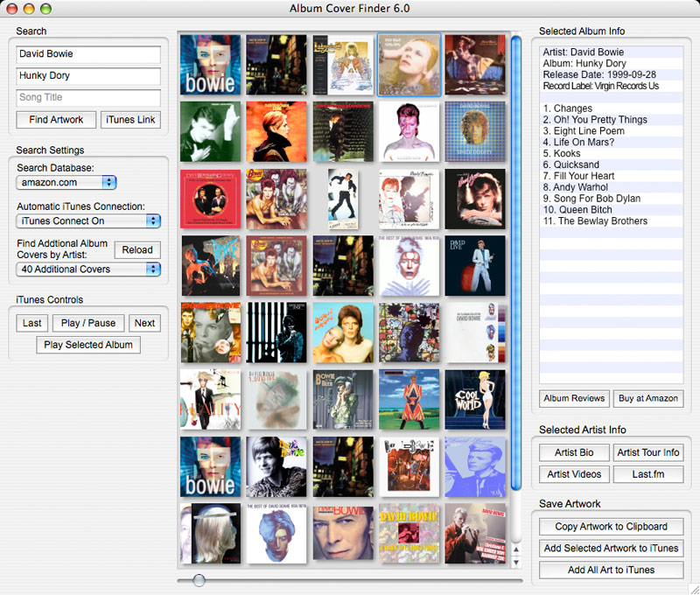The height and width of the screenshot is (595, 700).
Task: View Artist Tour Info
Action: coord(648,452)
